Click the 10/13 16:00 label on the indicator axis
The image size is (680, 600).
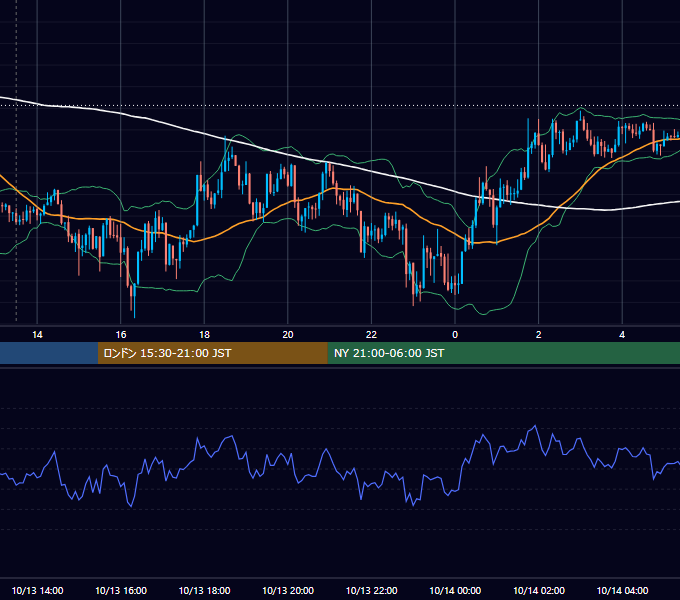click(121, 590)
